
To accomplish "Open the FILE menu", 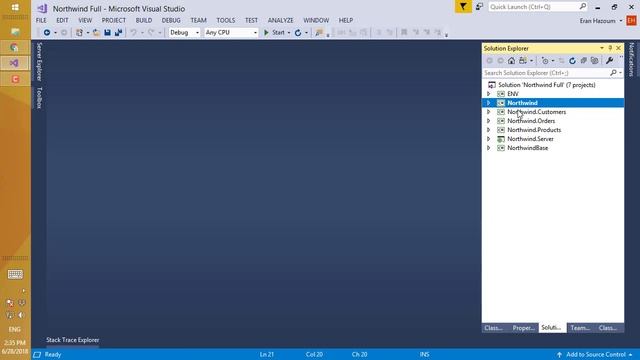I will pyautogui.click(x=41, y=20).
